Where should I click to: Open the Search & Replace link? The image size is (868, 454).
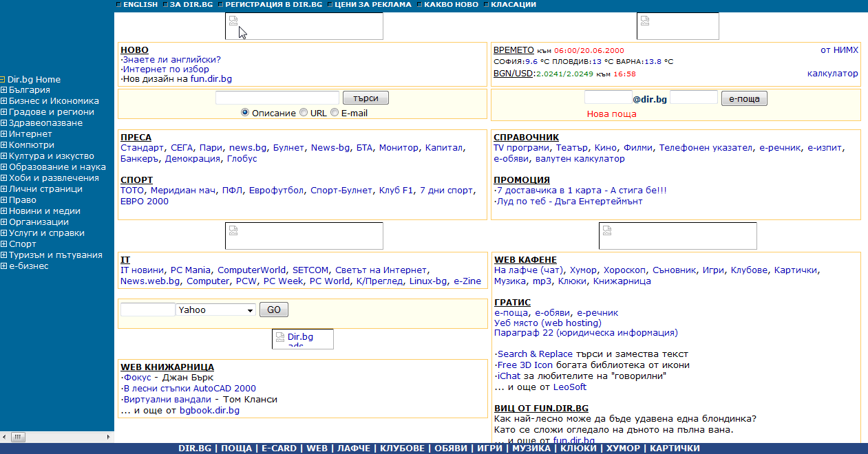tap(535, 354)
